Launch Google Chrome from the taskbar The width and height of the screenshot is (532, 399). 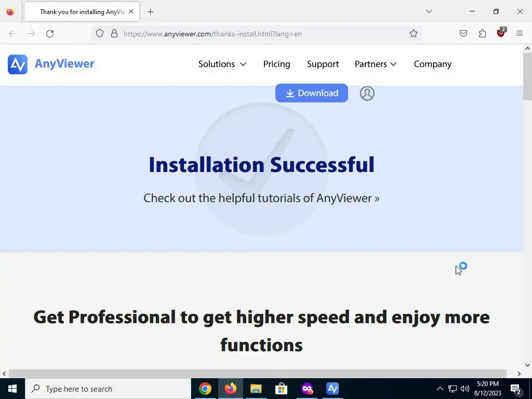click(205, 389)
